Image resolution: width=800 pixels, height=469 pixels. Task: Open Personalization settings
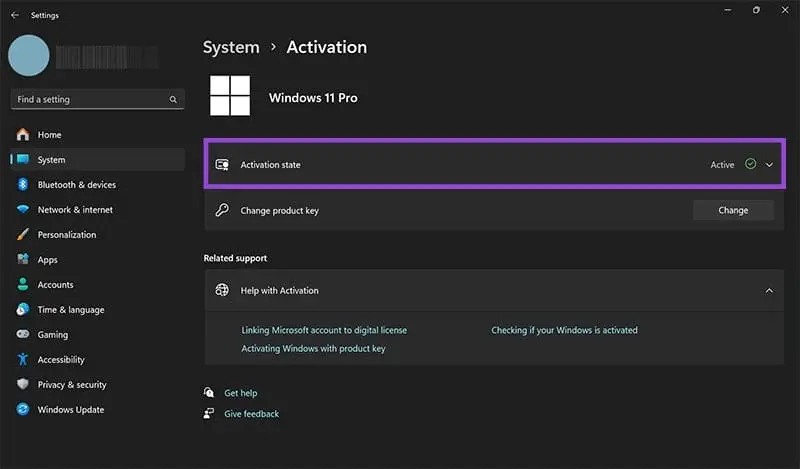[97, 235]
